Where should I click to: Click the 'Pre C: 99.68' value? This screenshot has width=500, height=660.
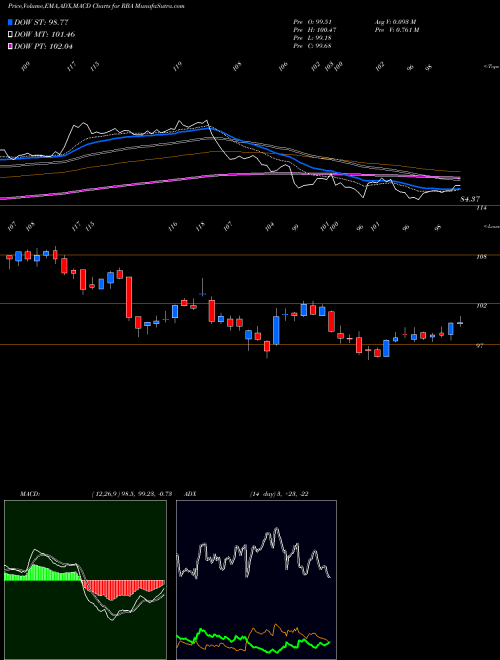click(x=313, y=45)
